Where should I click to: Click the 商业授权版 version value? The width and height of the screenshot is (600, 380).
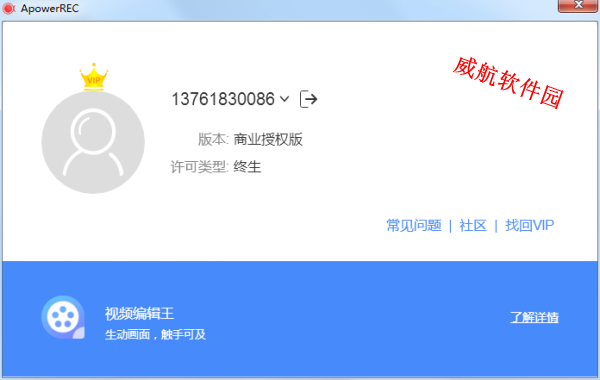click(x=268, y=139)
